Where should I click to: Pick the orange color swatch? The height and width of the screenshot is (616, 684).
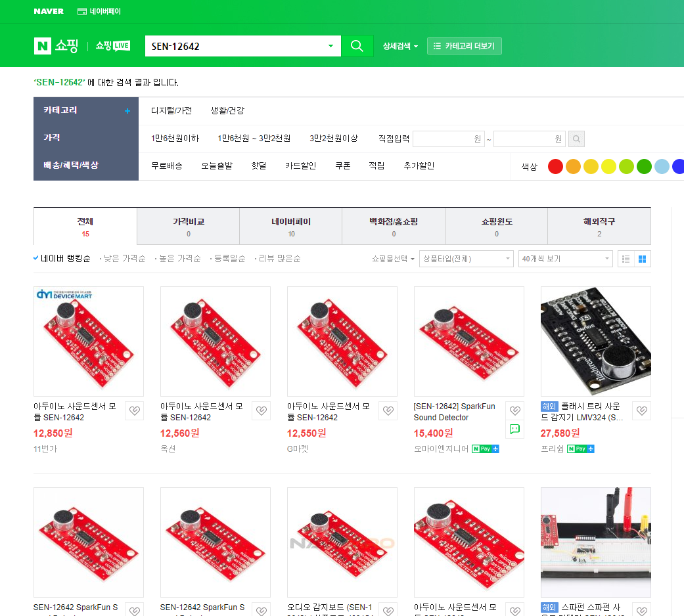pyautogui.click(x=573, y=166)
